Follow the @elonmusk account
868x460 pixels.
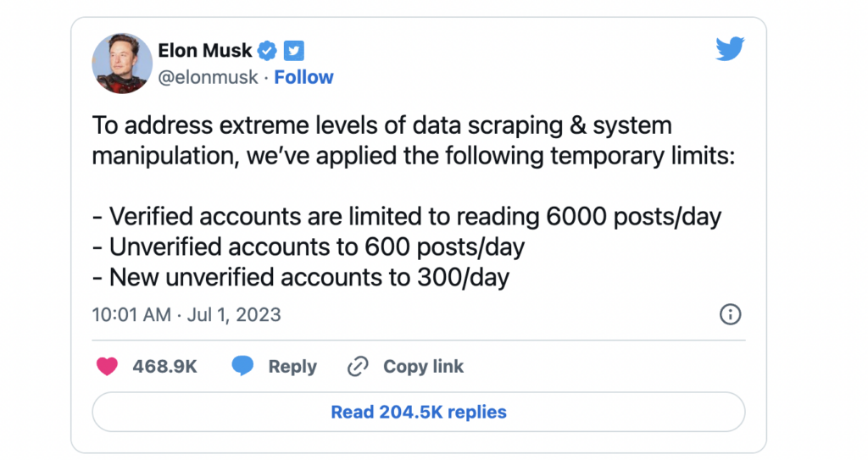click(x=303, y=77)
